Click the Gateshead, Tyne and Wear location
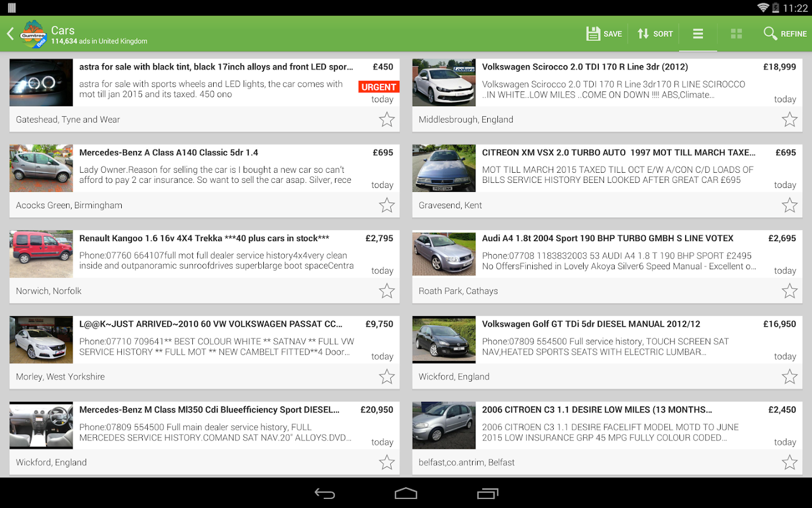 (68, 120)
